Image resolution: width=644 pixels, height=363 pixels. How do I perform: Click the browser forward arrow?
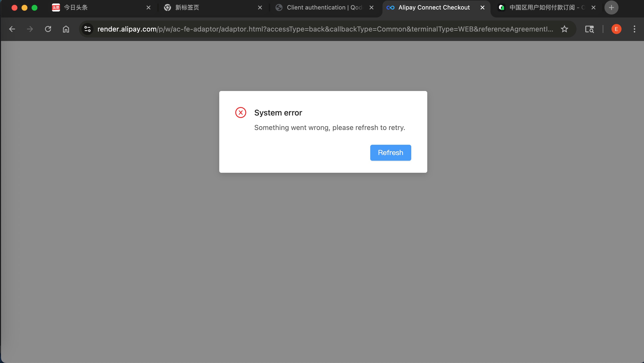click(x=30, y=29)
